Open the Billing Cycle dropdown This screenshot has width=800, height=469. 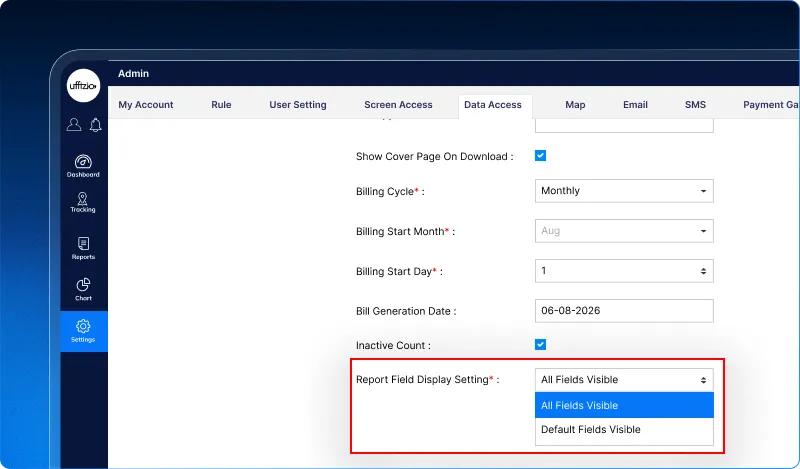624,191
